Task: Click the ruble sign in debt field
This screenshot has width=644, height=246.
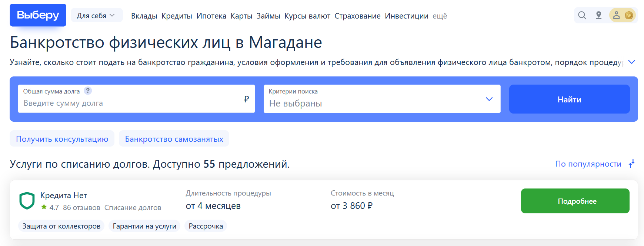Action: tap(246, 99)
